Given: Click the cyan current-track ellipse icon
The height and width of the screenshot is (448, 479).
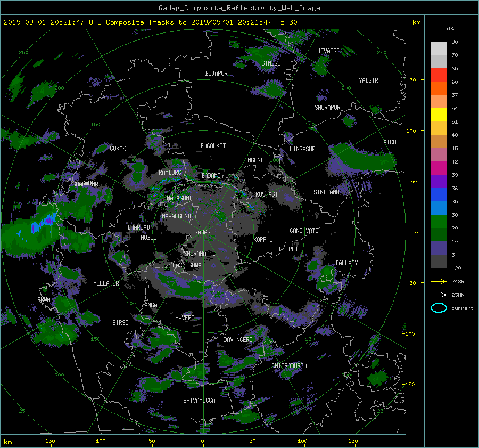Looking at the screenshot, I should (439, 308).
